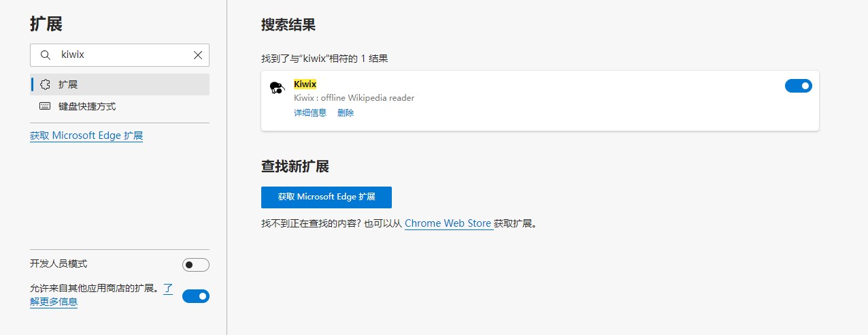Click 'Kiwix : offline Wikipedia reader' description
Image resolution: width=868 pixels, height=335 pixels.
click(354, 98)
